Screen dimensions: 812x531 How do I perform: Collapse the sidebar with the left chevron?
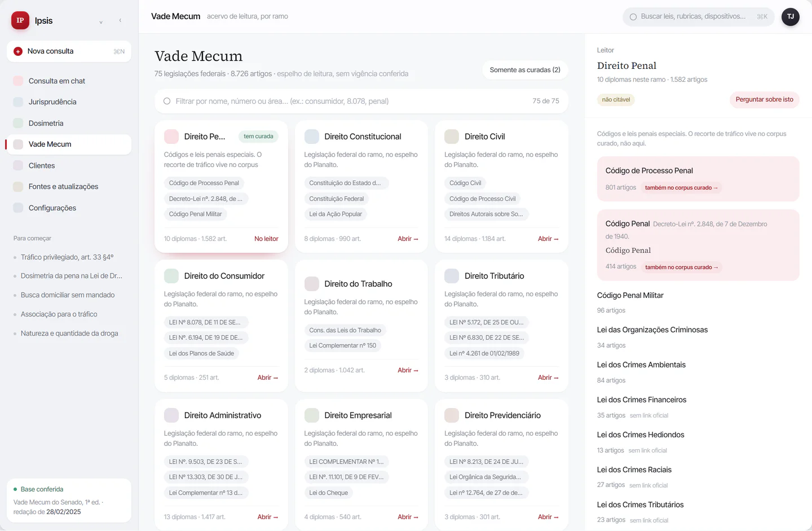click(120, 20)
